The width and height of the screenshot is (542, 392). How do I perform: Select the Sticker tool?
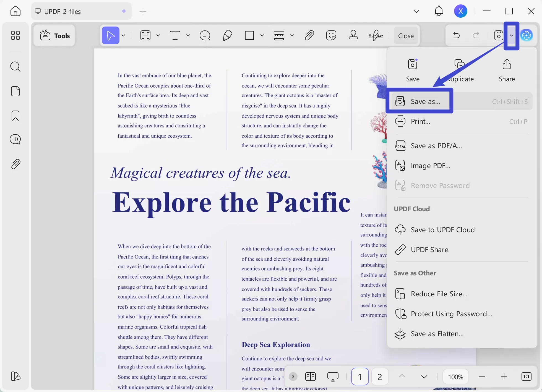[331, 35]
